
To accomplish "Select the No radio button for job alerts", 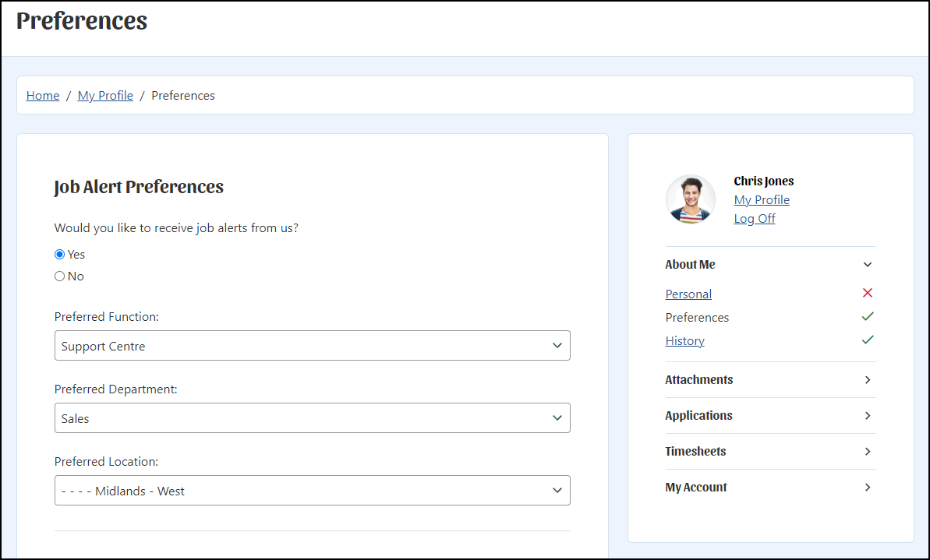I will tap(59, 276).
